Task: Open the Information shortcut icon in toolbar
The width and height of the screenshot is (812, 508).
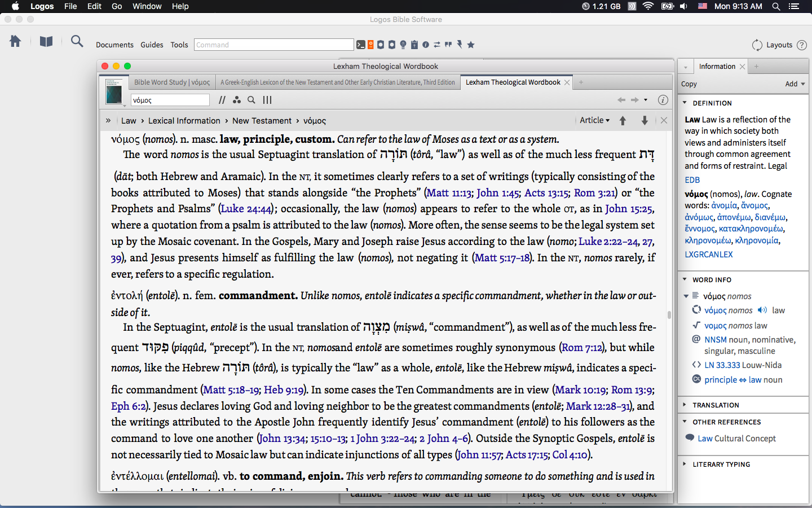Action: (x=426, y=45)
